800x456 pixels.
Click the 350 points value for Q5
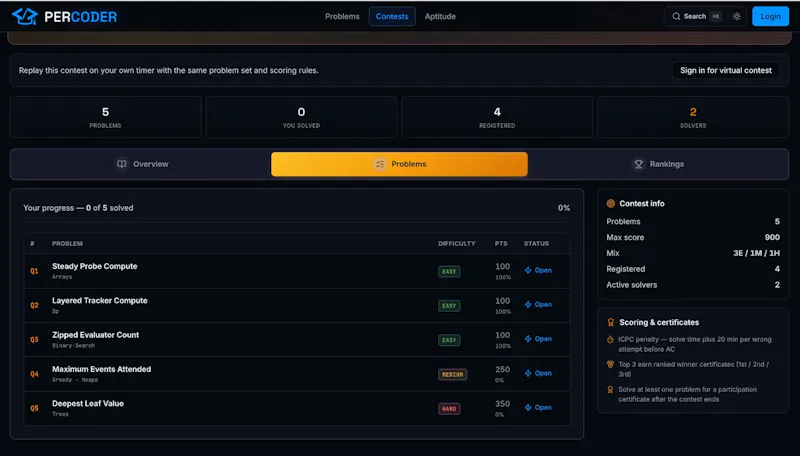503,403
